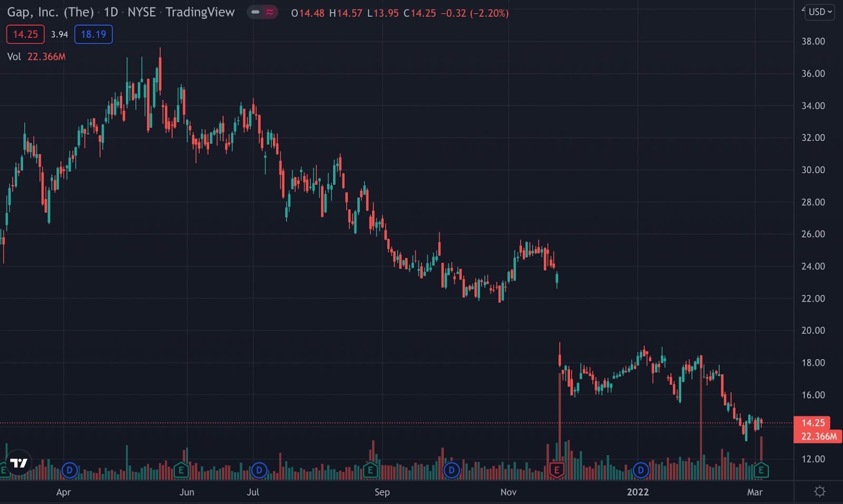The image size is (843, 504).
Task: Click the 26.00 price scale label
Action: (x=813, y=234)
